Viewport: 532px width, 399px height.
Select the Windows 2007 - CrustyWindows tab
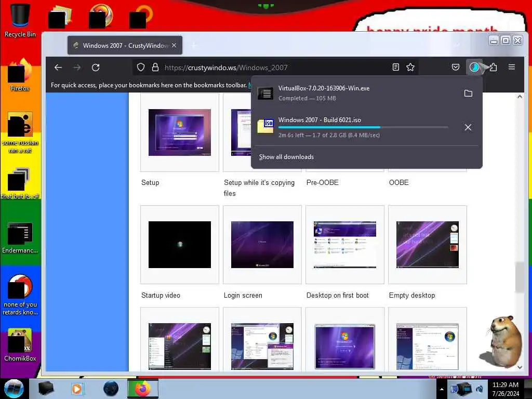coord(125,46)
